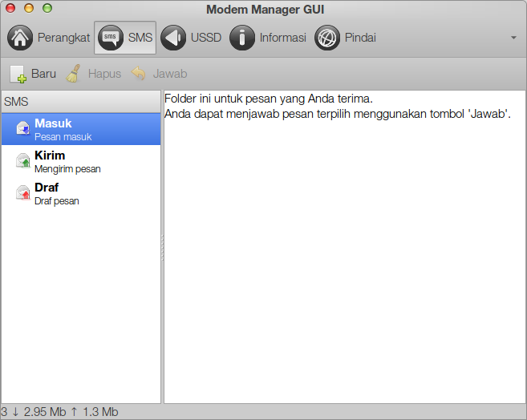The width and height of the screenshot is (527, 420).
Task: Click 'Pesan masuk' subtitle text
Action: click(x=63, y=137)
